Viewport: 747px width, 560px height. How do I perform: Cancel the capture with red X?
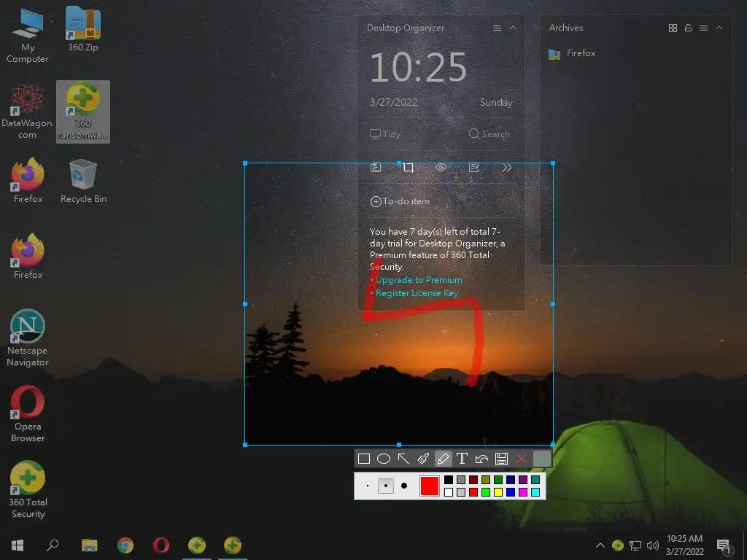tap(521, 459)
